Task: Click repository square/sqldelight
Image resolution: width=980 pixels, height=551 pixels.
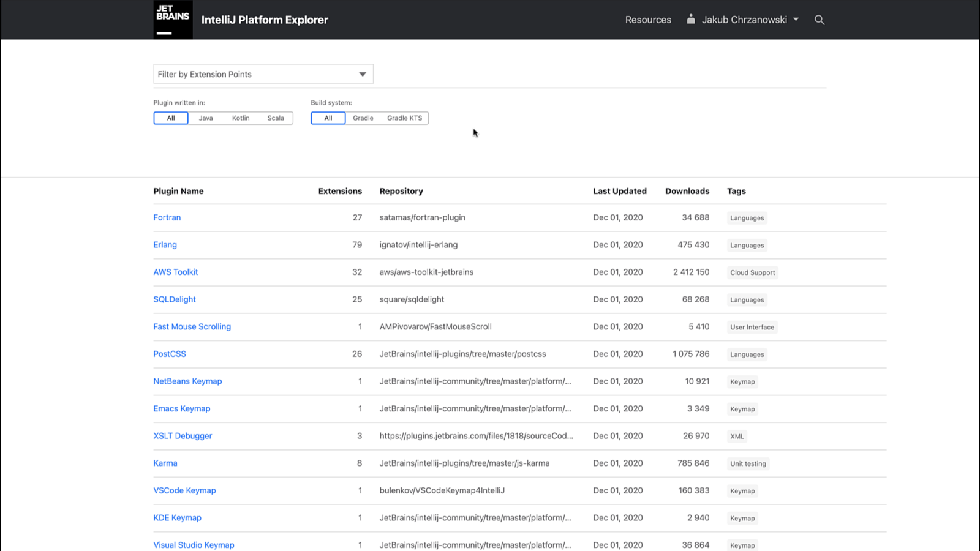Action: (x=412, y=299)
